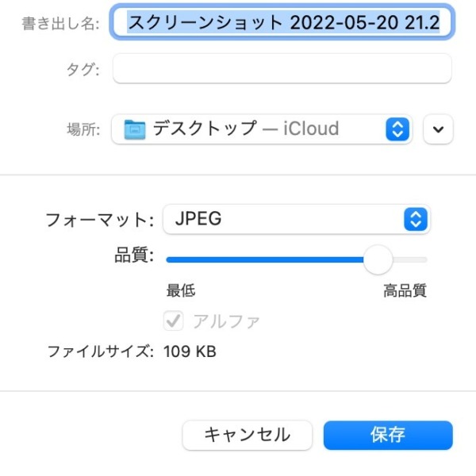Click the 書き出し名: label text

[x=61, y=23]
